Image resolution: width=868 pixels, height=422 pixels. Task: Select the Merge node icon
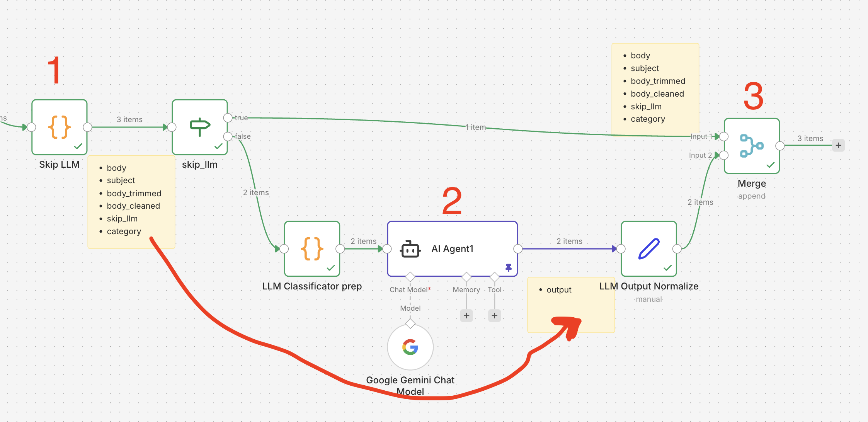click(751, 146)
